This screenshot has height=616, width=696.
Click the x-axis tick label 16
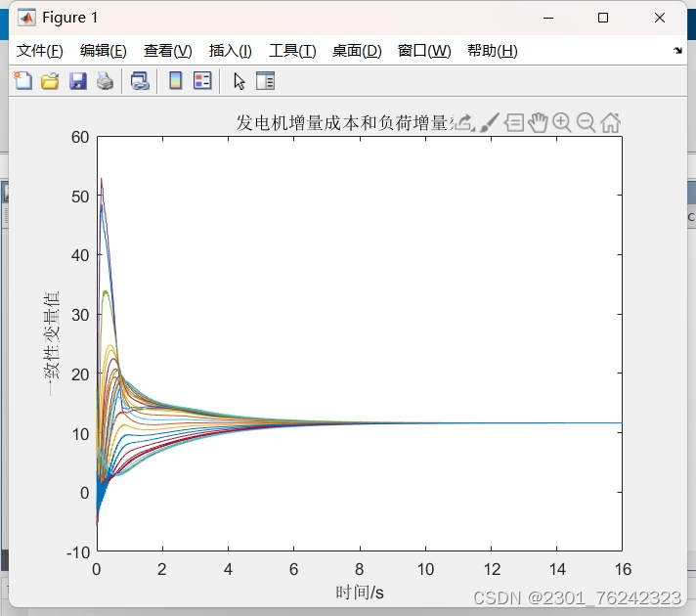pyautogui.click(x=623, y=569)
